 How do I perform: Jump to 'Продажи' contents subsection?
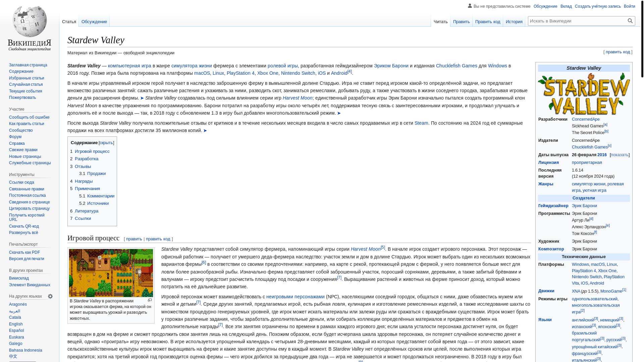(x=96, y=174)
